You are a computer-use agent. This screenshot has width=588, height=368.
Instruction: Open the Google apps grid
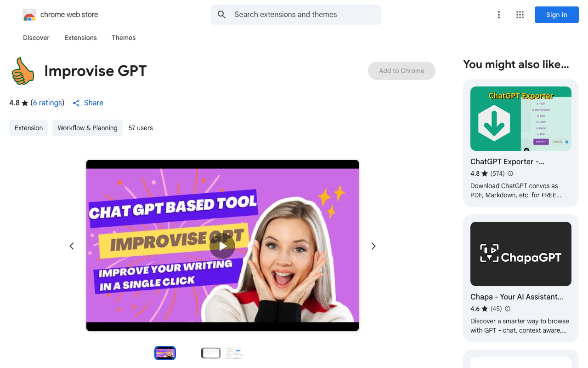point(520,15)
